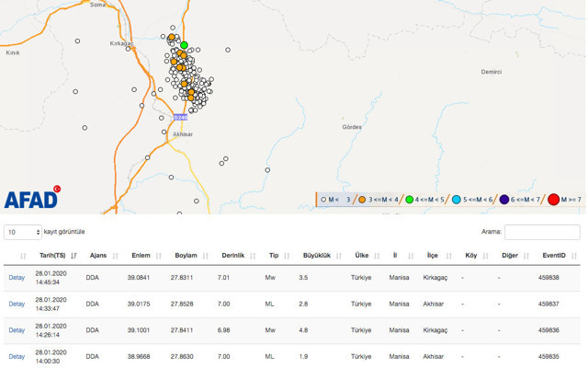Click the Akhisar town label on map
The height and width of the screenshot is (368, 588).
(183, 134)
